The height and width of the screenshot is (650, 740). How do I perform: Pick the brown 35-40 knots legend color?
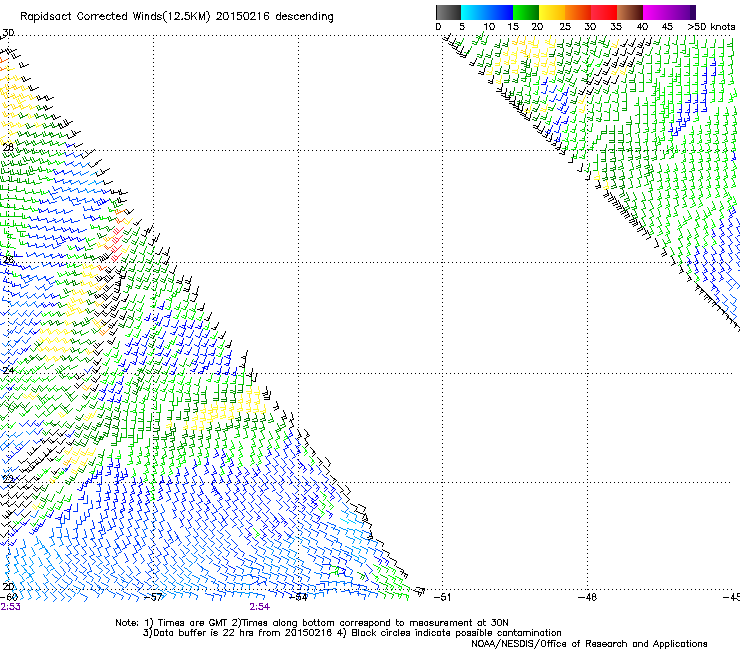pyautogui.click(x=630, y=12)
